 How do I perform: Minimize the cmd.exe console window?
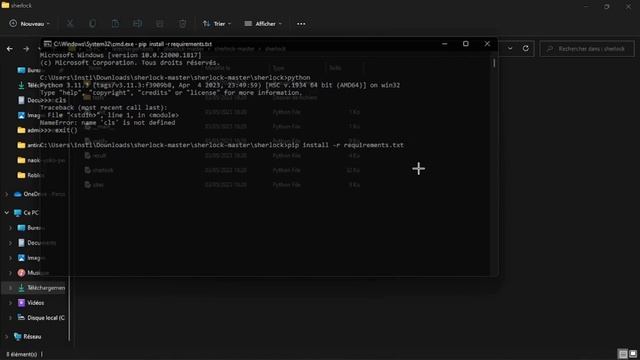[444, 44]
